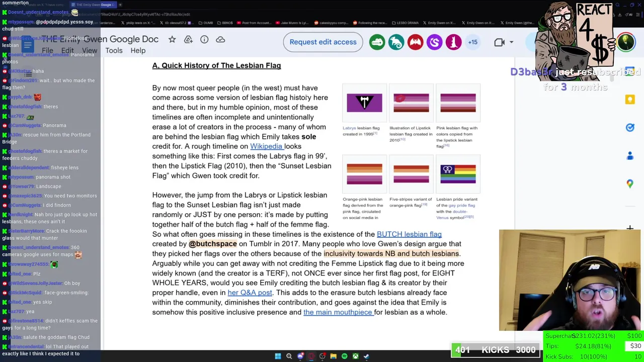Open Opera GX browser on the taskbar
Screen dimensions: 644x362
(311, 356)
